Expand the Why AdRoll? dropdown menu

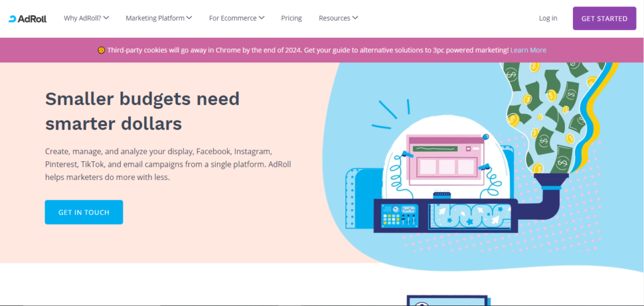click(x=86, y=18)
